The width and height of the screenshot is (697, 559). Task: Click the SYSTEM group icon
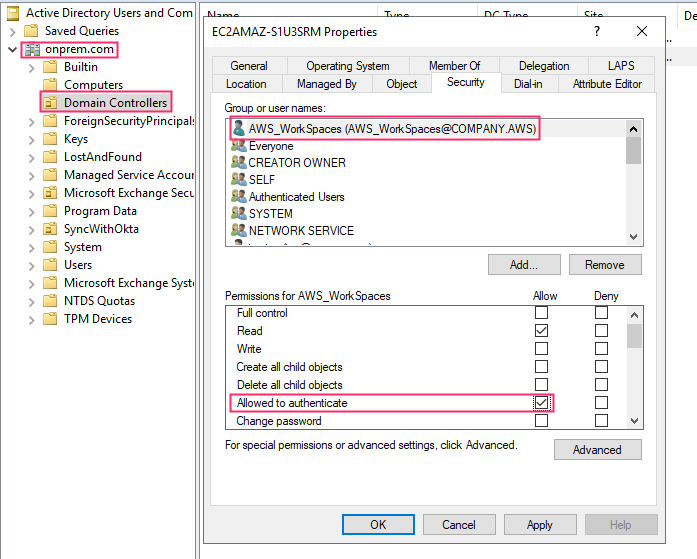[x=239, y=214]
